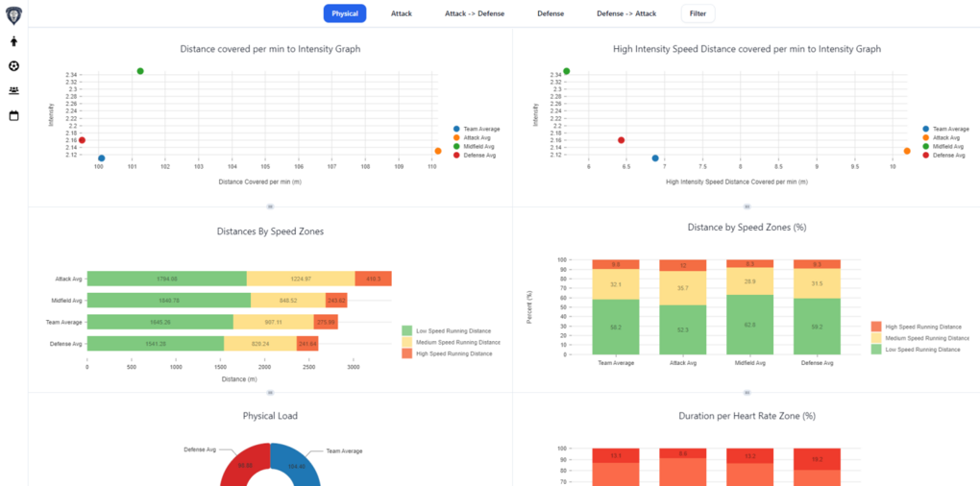Click resize handle below Distances By Speed Zones chart
The height and width of the screenshot is (486, 980).
pos(270,392)
